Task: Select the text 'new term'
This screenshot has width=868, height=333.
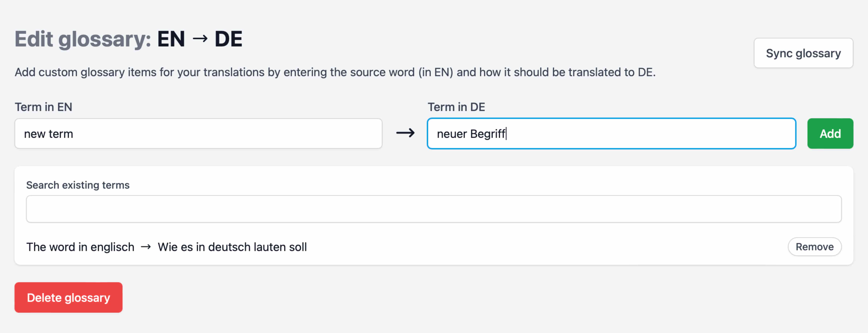Action: (x=49, y=133)
